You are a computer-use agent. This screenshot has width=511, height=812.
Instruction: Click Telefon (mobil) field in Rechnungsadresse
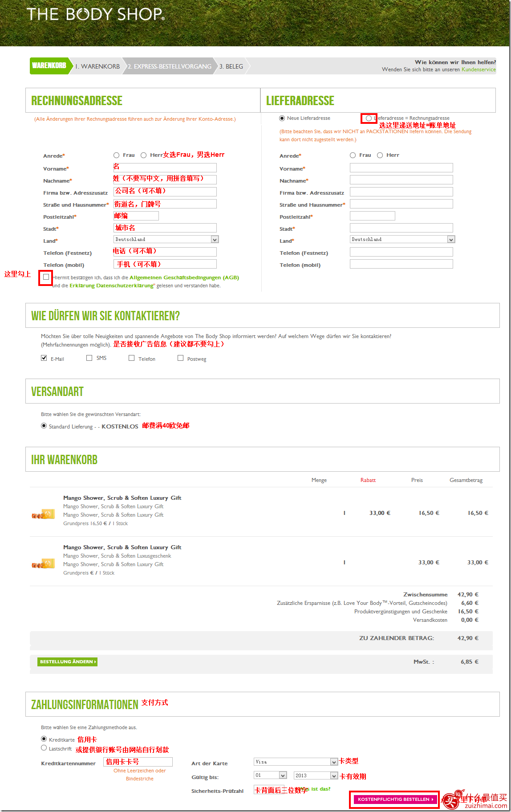[165, 264]
